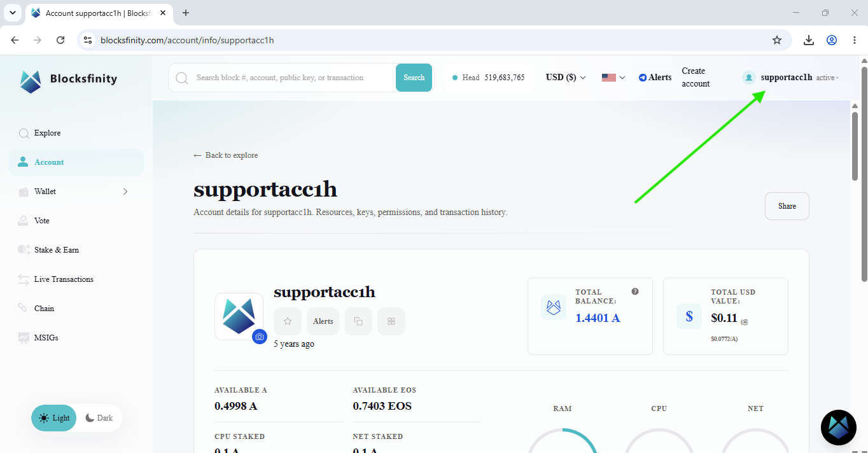Click the 0.7403 EOS available value
This screenshot has width=868, height=453.
[382, 406]
